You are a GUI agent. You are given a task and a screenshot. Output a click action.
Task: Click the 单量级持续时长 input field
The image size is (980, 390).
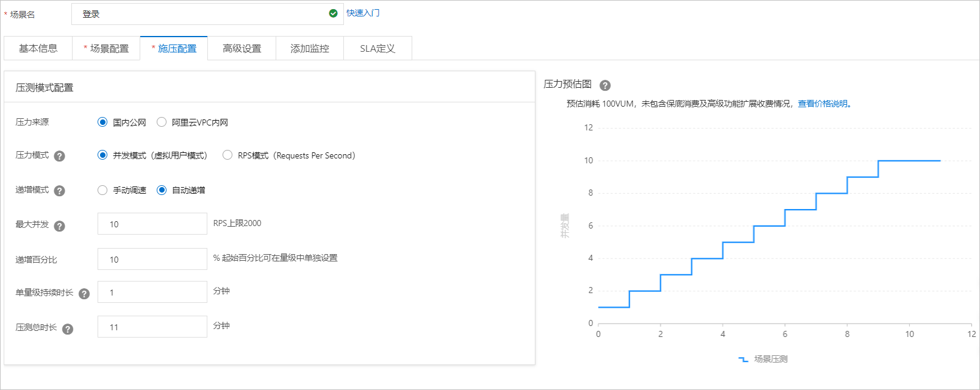coord(152,292)
